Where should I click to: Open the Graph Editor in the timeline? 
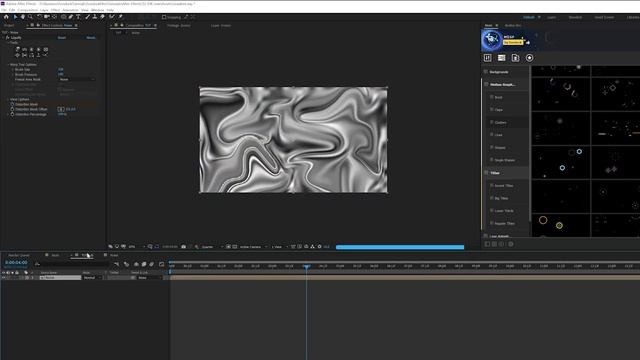tap(162, 264)
